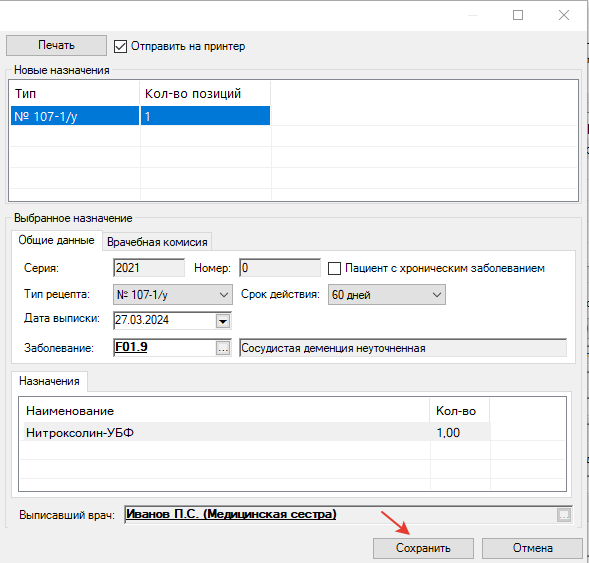Open the Назначения tab
Screen dimensions: 589x563
click(x=49, y=381)
